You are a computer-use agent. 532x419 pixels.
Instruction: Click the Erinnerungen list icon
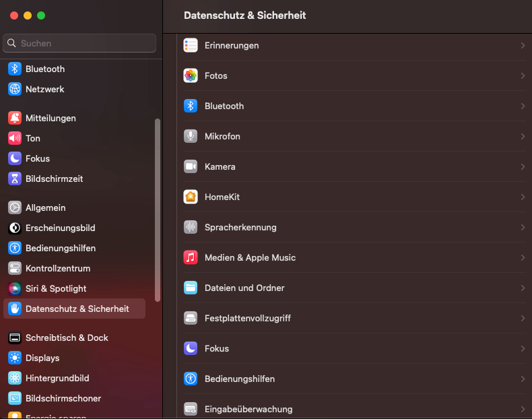point(191,46)
